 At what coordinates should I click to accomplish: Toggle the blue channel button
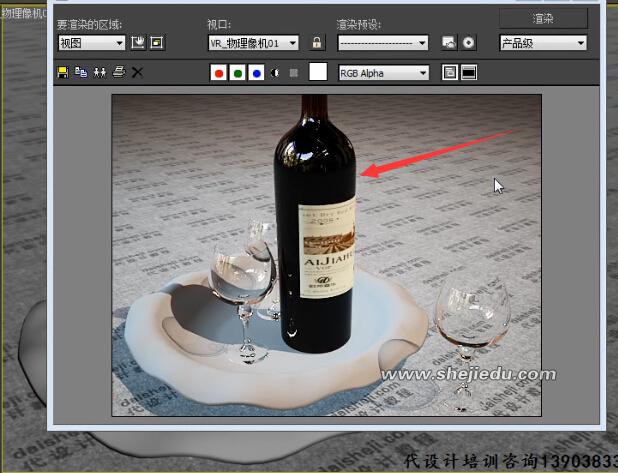tap(257, 72)
